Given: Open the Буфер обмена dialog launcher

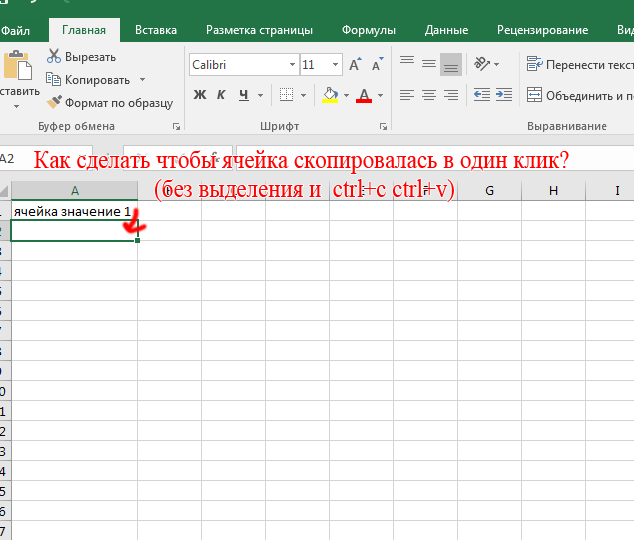Looking at the screenshot, I should point(176,127).
